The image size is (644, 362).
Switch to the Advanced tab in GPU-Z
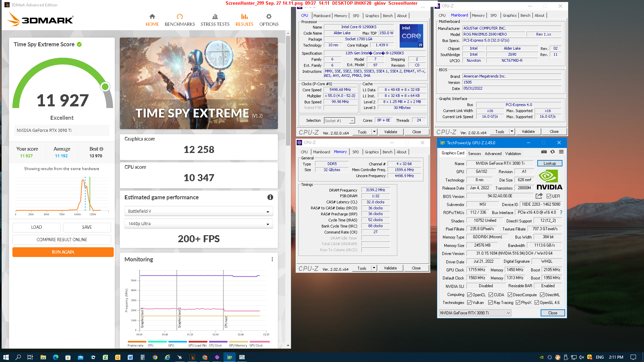click(493, 154)
